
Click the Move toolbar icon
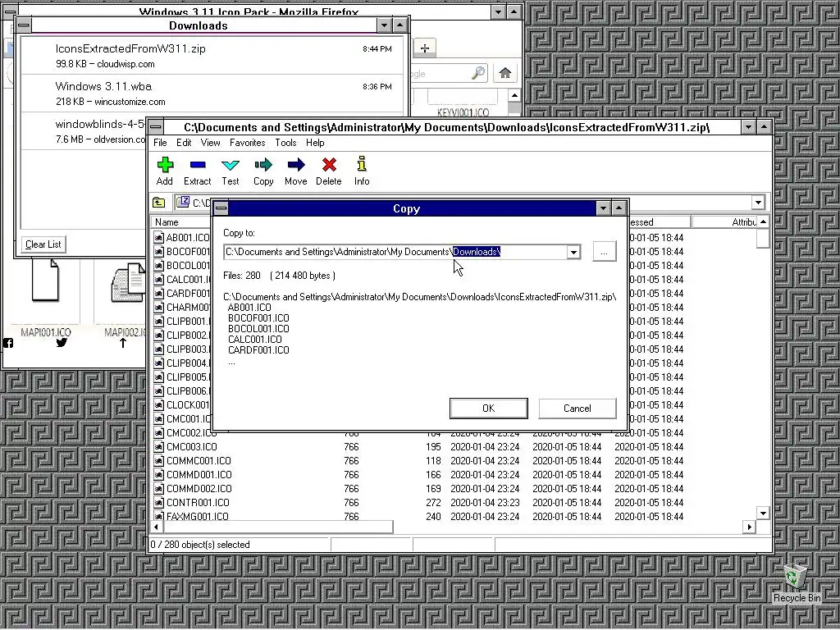(295, 165)
